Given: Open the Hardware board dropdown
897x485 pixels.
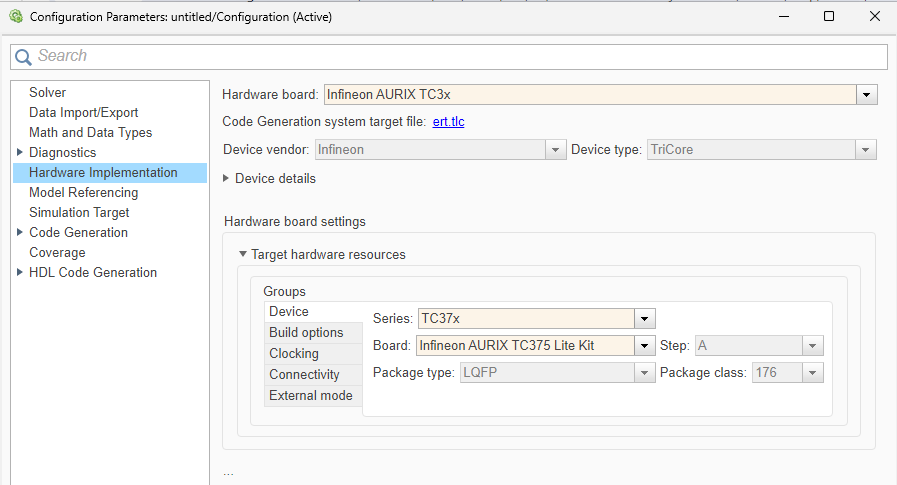Looking at the screenshot, I should tap(867, 94).
